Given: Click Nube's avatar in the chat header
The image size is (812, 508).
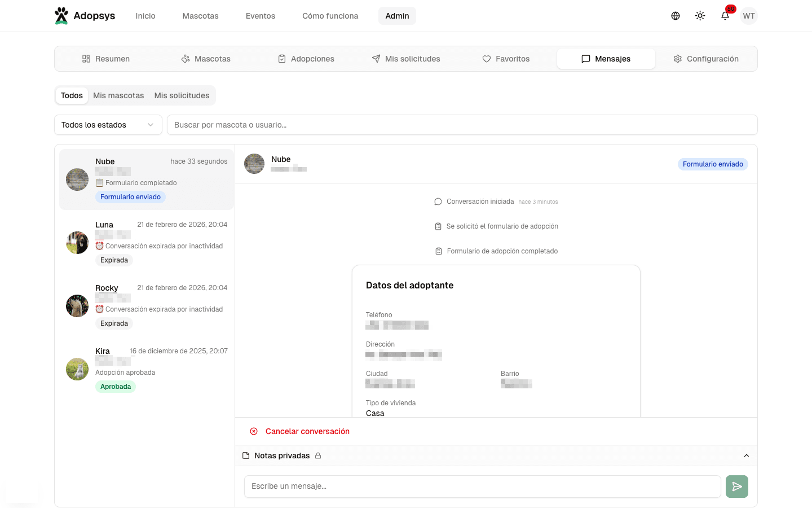Looking at the screenshot, I should pyautogui.click(x=254, y=164).
